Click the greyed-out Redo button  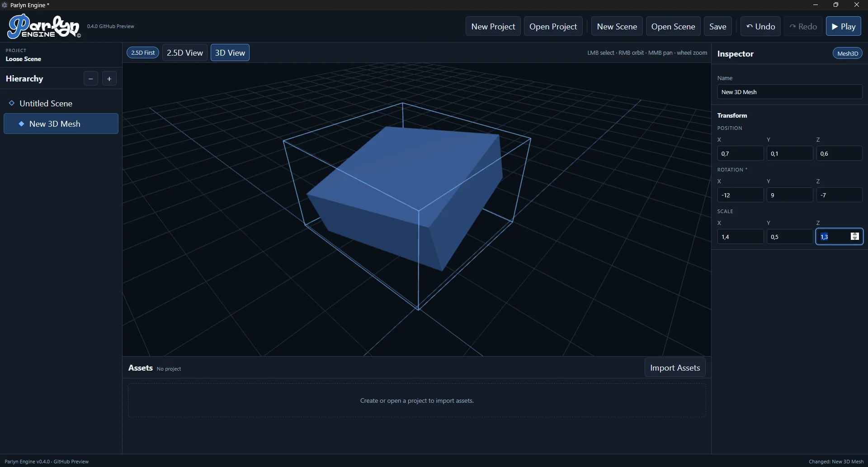pyautogui.click(x=803, y=26)
